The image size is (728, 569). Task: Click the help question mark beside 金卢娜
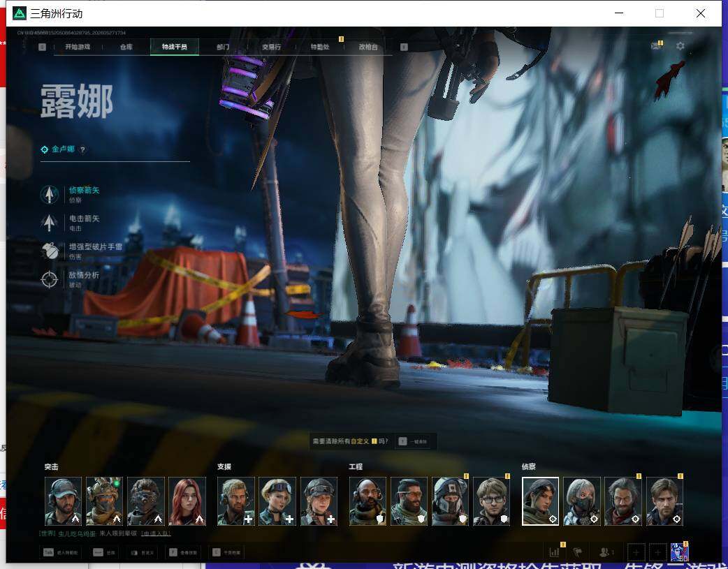(82, 149)
